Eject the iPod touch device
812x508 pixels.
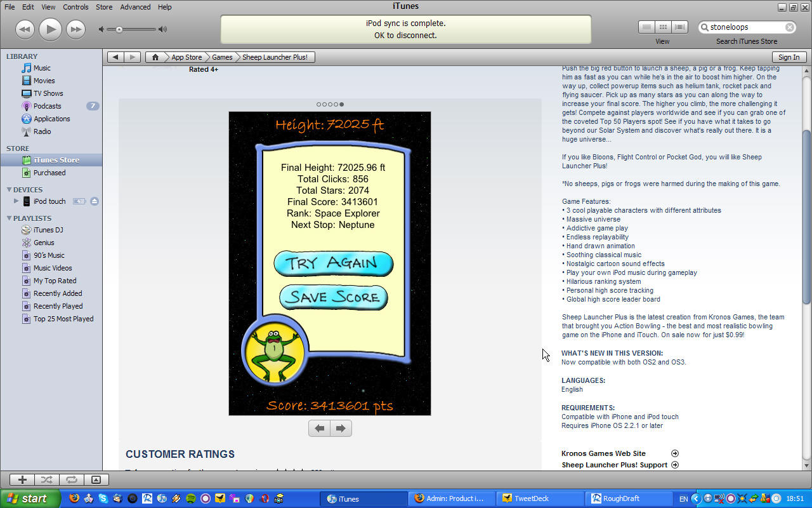(x=95, y=201)
